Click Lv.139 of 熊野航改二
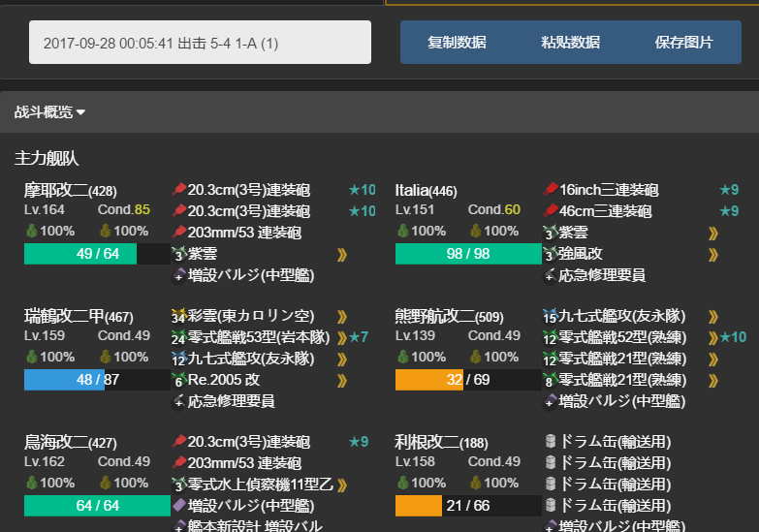759x532 pixels. point(415,335)
